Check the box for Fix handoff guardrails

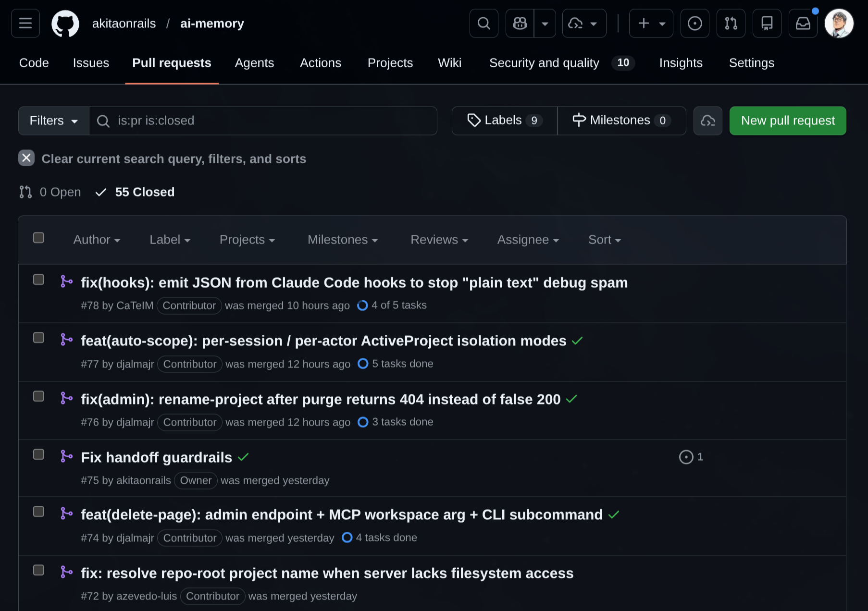pyautogui.click(x=38, y=454)
